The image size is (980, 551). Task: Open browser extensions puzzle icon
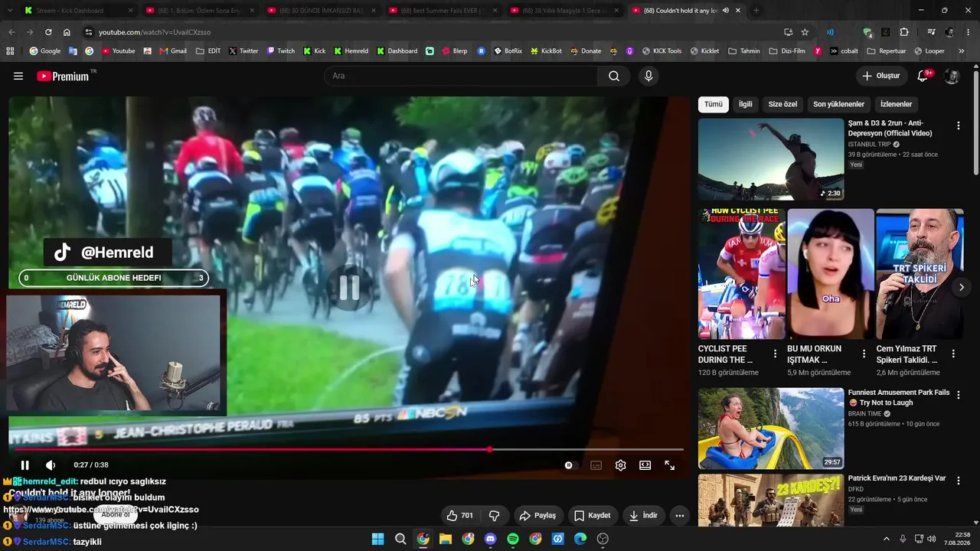click(904, 32)
